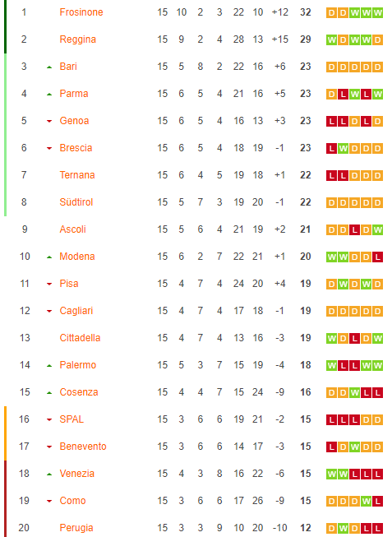Click Brescia's green W form badge
This screenshot has width=392, height=537.
click(x=343, y=149)
